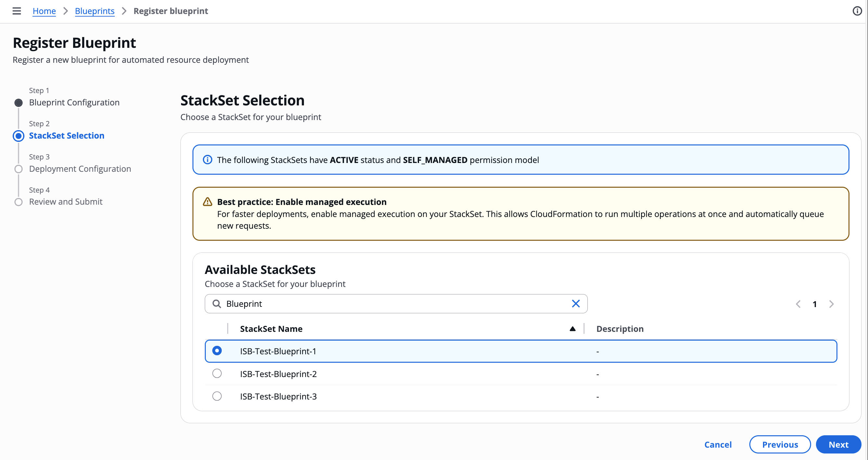Click the info icon in the ACTIVE status banner

coord(207,159)
